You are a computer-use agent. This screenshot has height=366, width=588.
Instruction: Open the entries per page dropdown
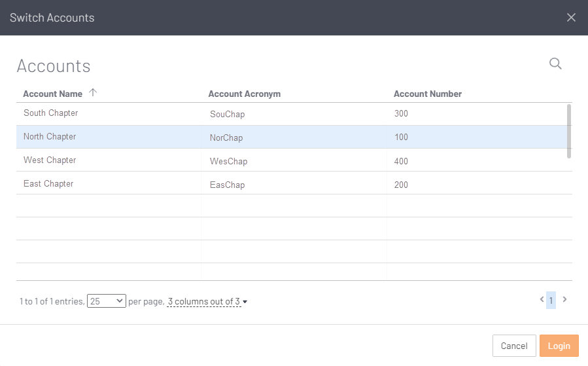coord(107,301)
